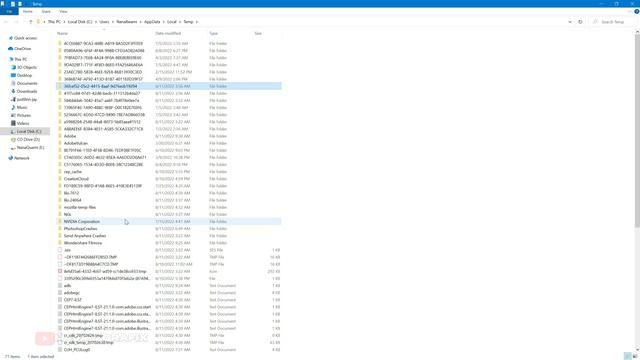This screenshot has width=640, height=360.
Task: Click folder icon of NGL folder
Action: [60, 214]
